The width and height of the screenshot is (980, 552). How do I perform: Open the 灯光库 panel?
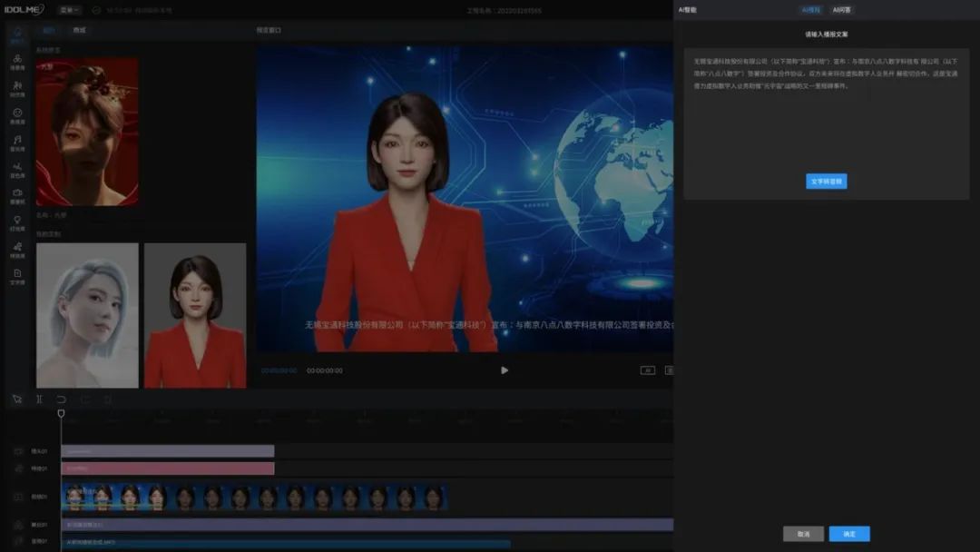pos(15,217)
